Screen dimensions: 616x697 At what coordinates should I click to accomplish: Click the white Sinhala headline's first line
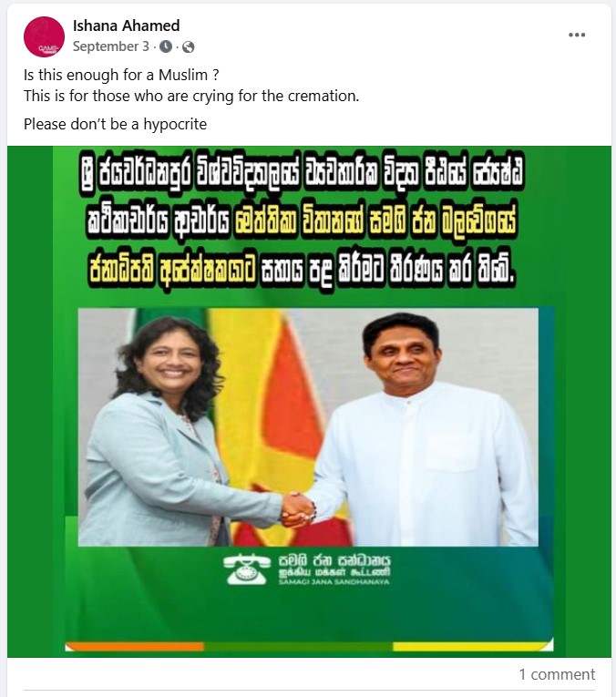(303, 174)
